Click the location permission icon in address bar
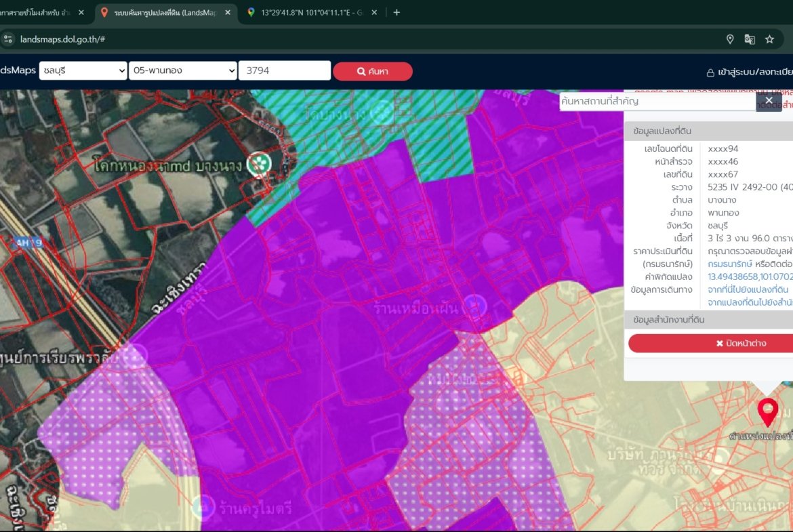 (730, 39)
